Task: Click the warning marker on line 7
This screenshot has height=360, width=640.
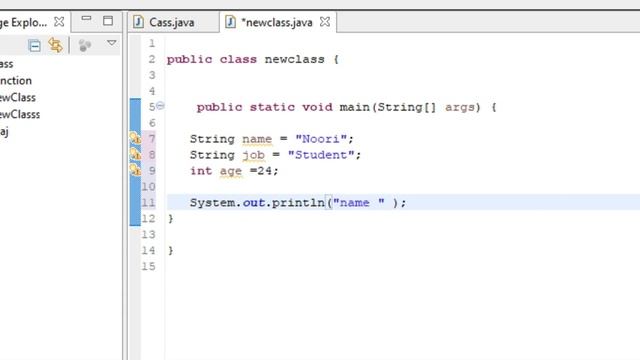Action: 135,138
